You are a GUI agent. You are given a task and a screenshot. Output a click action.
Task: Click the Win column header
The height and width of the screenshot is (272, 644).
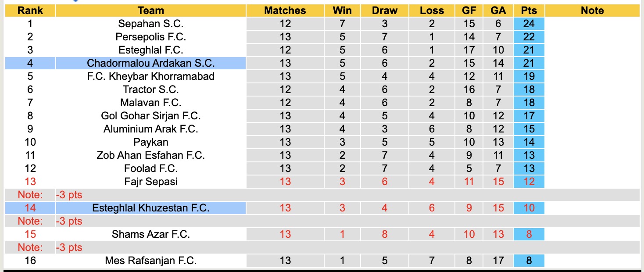tap(342, 11)
